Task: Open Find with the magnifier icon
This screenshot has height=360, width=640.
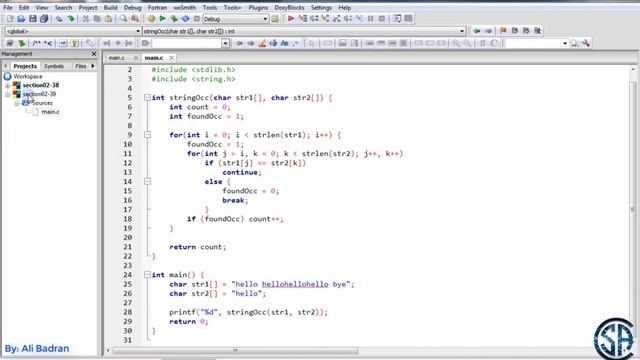Action: [123, 19]
